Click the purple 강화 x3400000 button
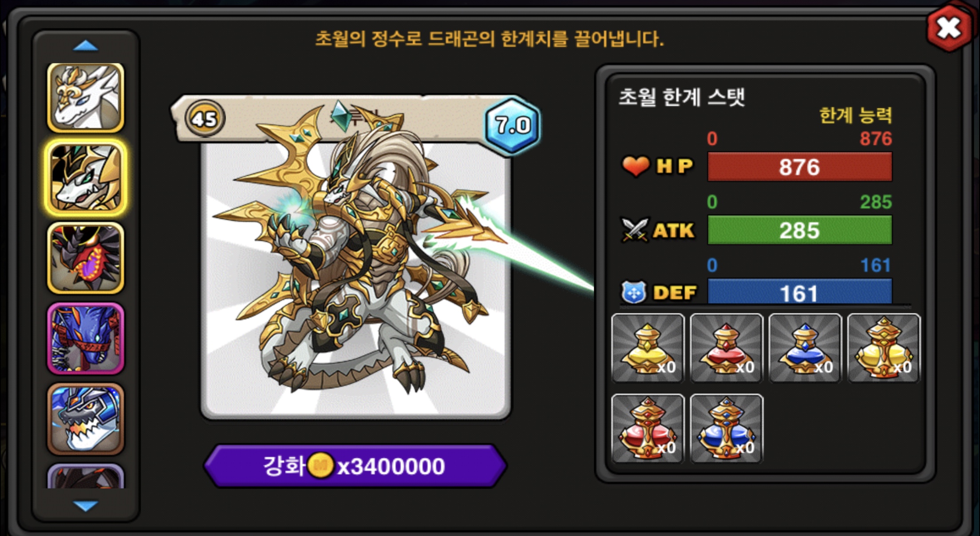 [x=355, y=466]
